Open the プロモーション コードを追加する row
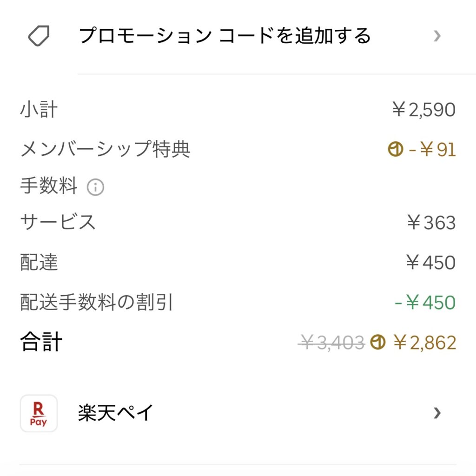 [x=225, y=36]
